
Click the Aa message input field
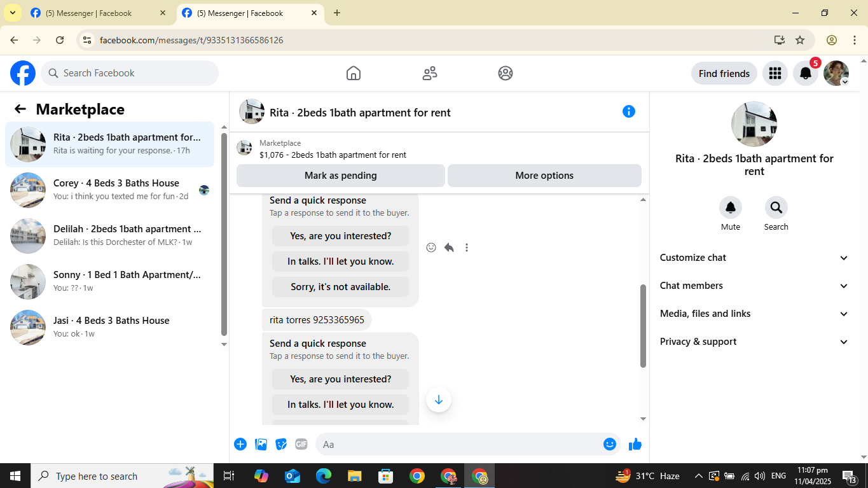[x=459, y=444]
